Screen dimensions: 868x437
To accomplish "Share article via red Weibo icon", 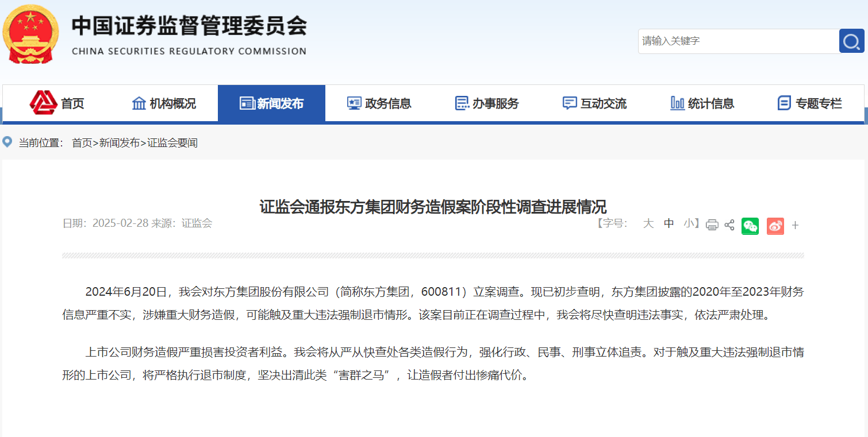I will [775, 226].
